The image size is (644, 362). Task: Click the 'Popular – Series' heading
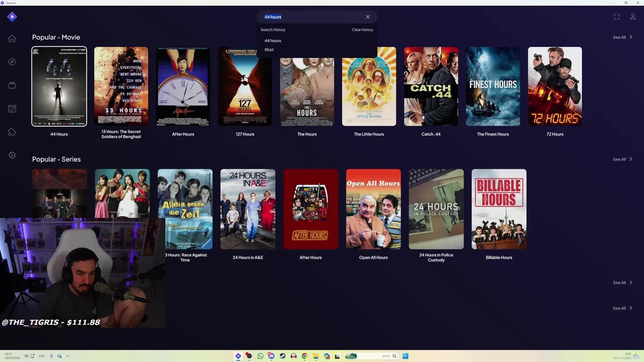pos(56,159)
